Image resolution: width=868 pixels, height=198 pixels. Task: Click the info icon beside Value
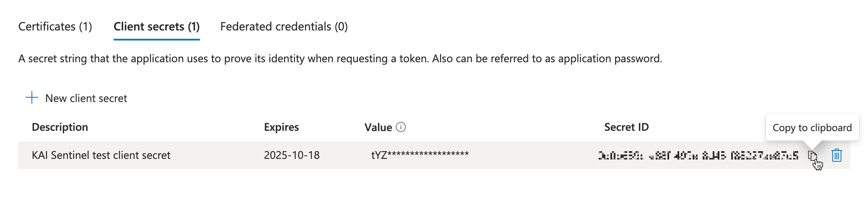(x=401, y=127)
